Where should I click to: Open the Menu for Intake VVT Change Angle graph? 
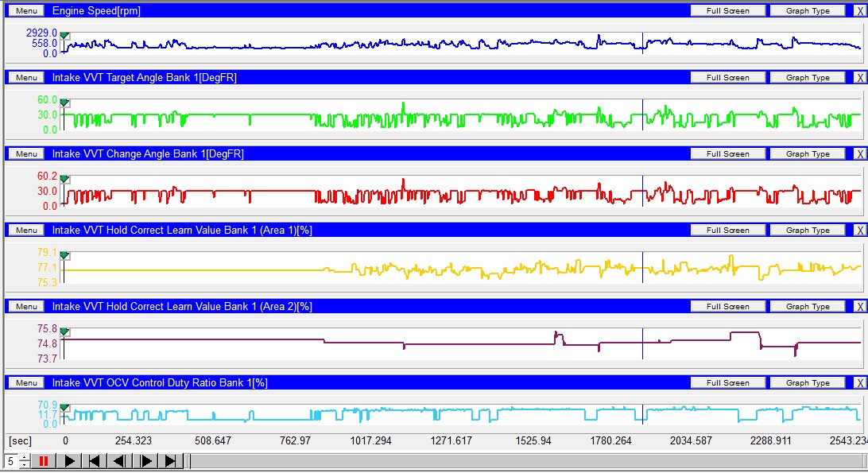click(x=26, y=154)
